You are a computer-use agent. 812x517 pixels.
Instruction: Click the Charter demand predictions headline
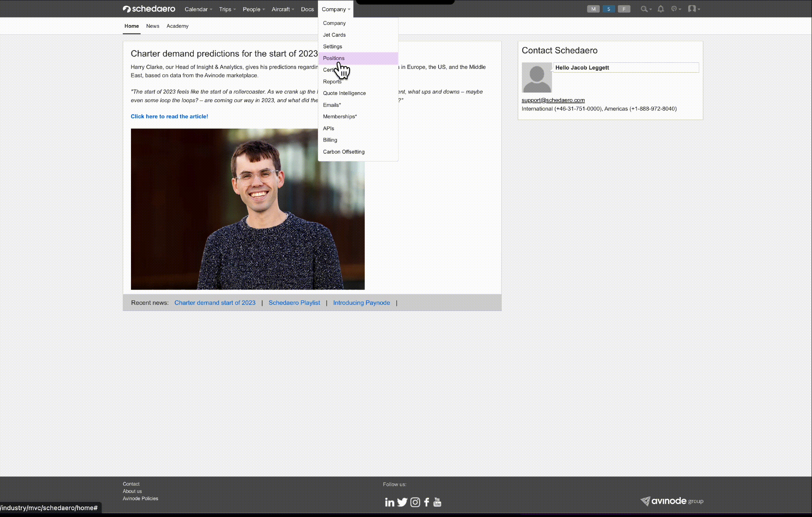pyautogui.click(x=224, y=54)
